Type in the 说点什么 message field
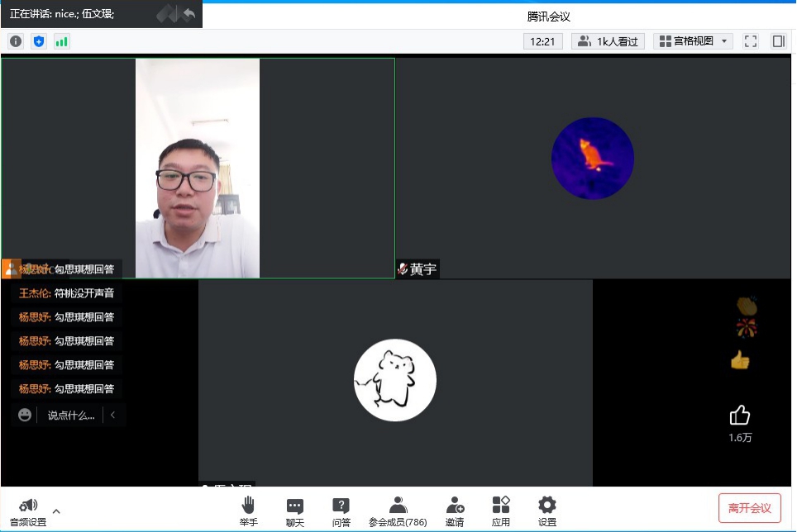 click(x=70, y=416)
